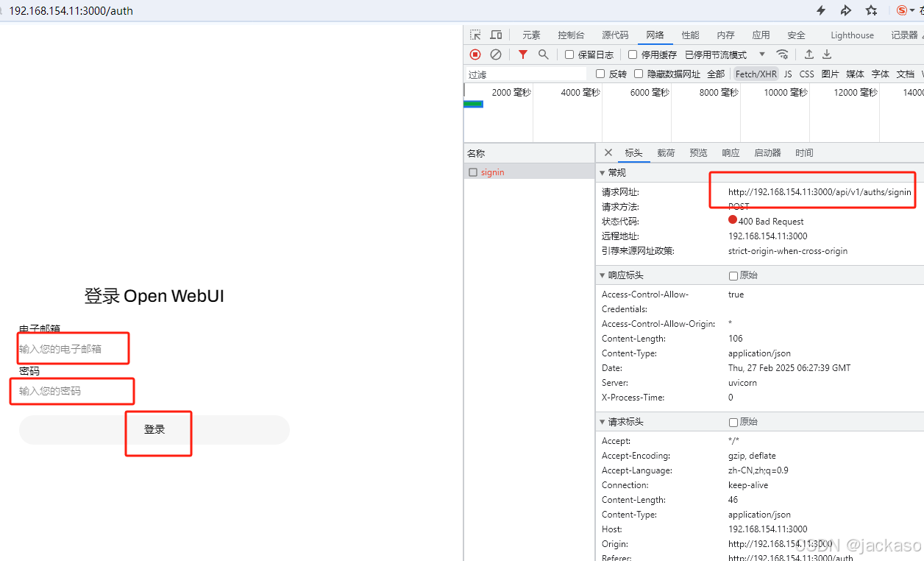Check the 隐藏数据网址 checkbox
The width and height of the screenshot is (924, 561).
(x=639, y=74)
